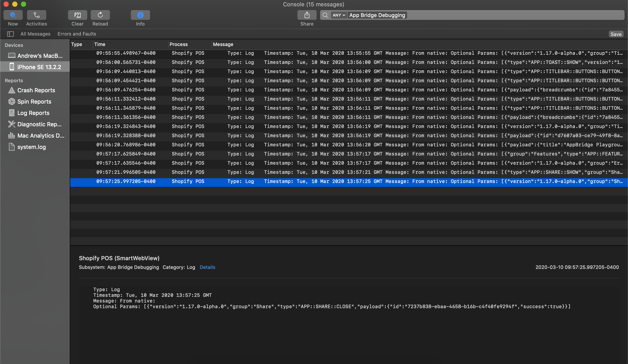Screen dimensions: 628x364
Task: Click the detail pane timestamp 2020-03-10 09:57:25.997205-0400
Action: [x=577, y=267]
